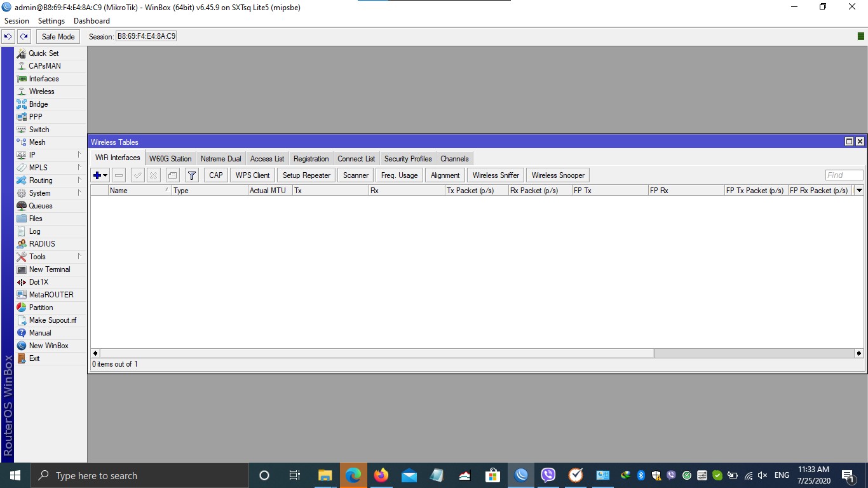The image size is (868, 488).
Task: Open the Mesh menu
Action: 51,142
